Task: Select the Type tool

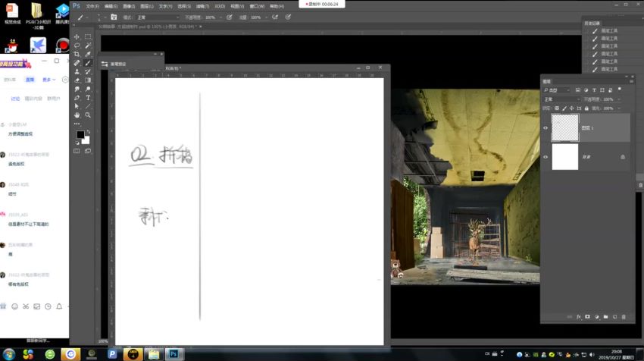Action: (88, 98)
